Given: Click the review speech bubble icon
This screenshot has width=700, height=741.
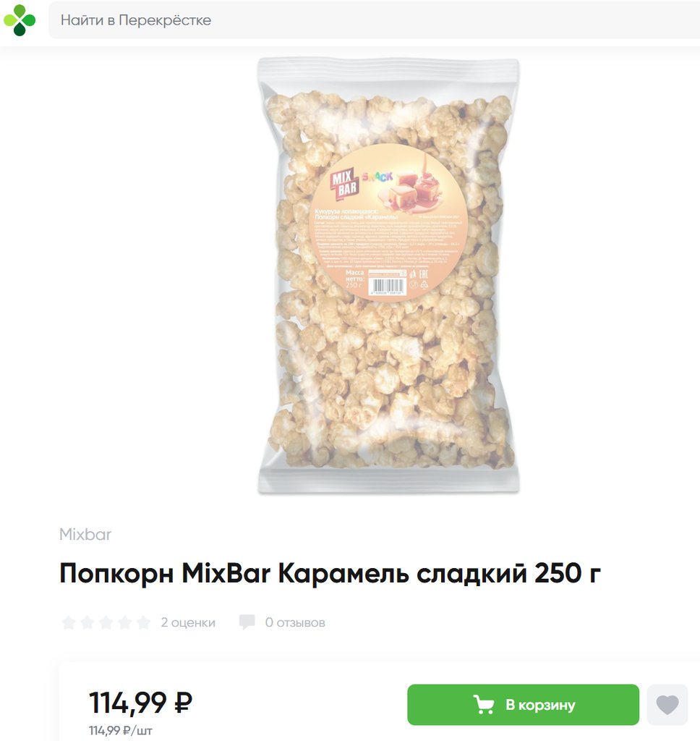Looking at the screenshot, I should click(x=247, y=622).
